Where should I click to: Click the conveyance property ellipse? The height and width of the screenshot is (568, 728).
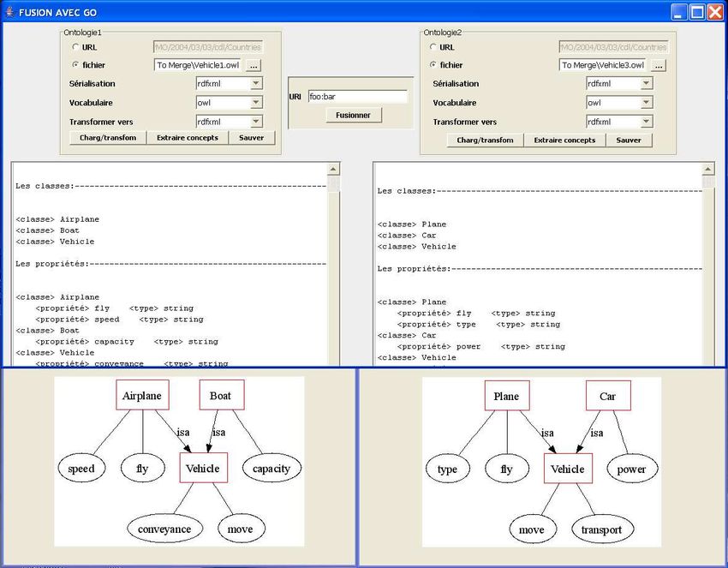164,529
